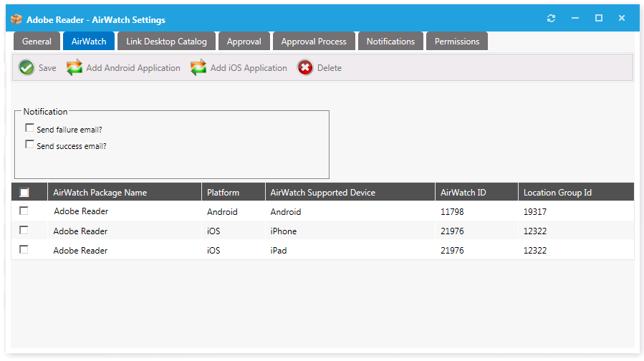
Task: Toggle the select-all checkbox in table header
Action: click(x=24, y=193)
